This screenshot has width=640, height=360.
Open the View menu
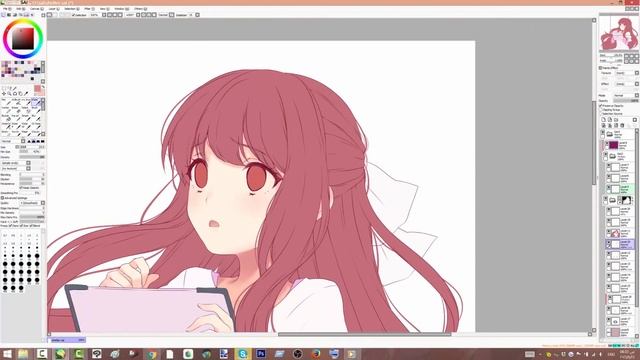coord(104,9)
